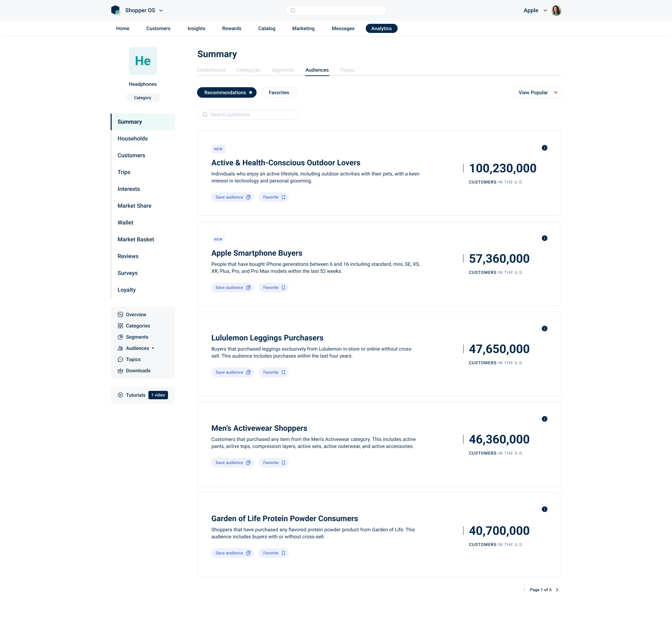Open Catalog in top navigation
Image resolution: width=672 pixels, height=622 pixels.
click(x=267, y=28)
